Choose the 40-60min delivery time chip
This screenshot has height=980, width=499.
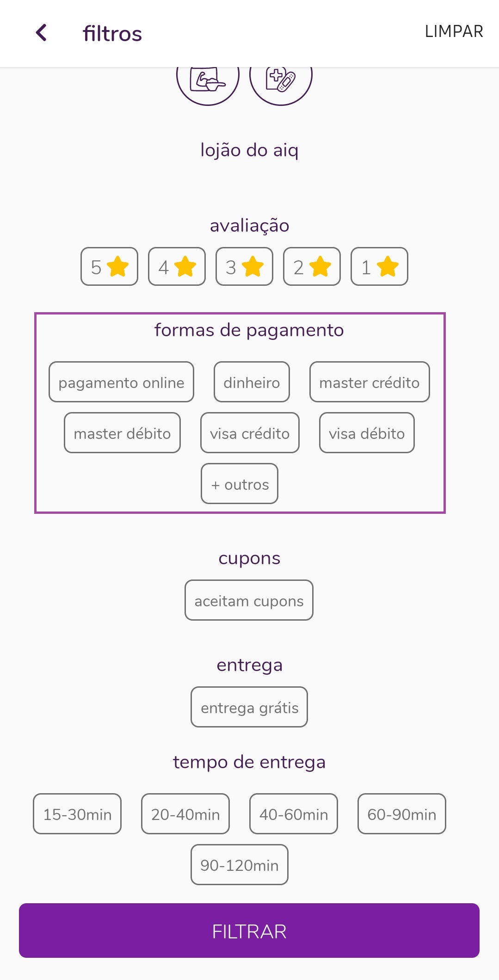(294, 814)
